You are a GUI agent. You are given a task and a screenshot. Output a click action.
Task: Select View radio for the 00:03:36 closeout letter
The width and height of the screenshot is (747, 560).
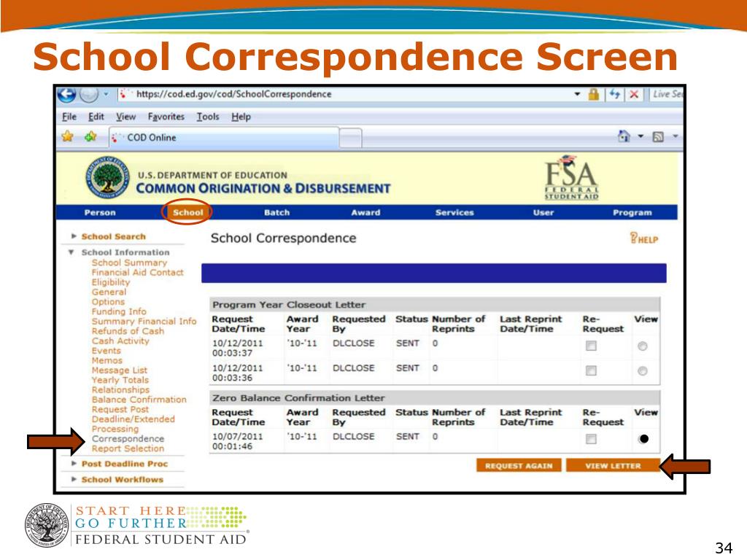click(x=642, y=371)
